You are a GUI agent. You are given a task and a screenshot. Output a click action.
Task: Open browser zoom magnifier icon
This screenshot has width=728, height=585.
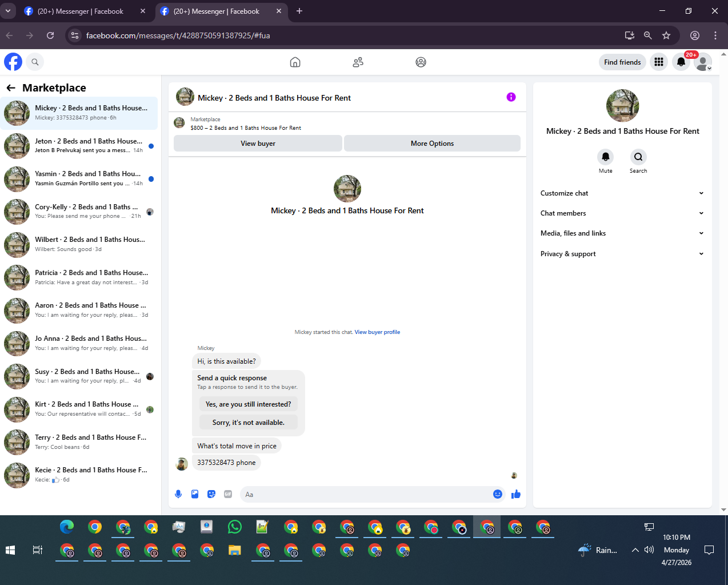click(648, 35)
